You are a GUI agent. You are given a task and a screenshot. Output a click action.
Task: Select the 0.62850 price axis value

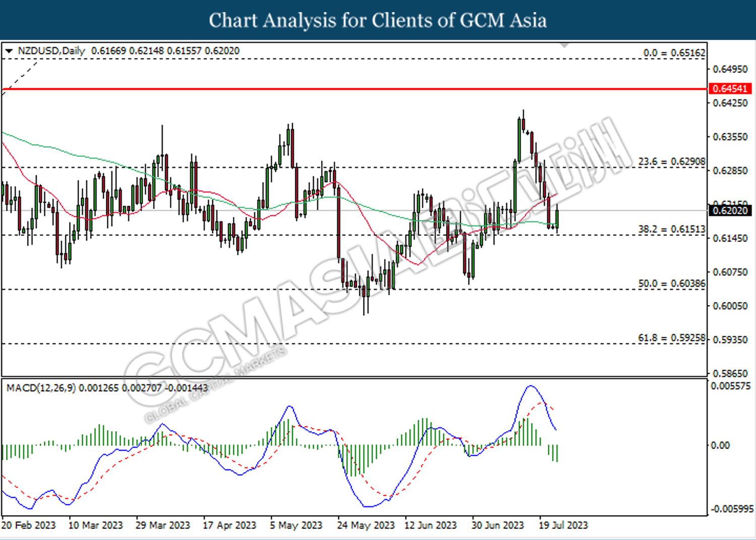pos(730,170)
